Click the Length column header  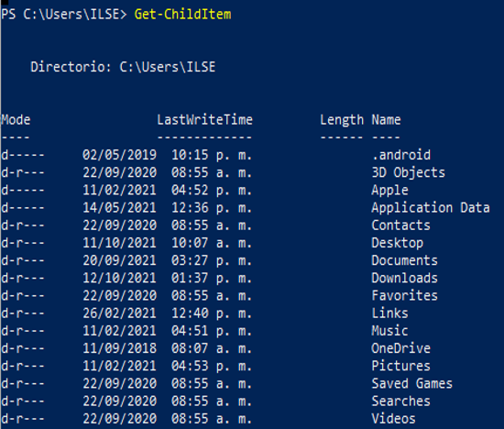point(342,120)
